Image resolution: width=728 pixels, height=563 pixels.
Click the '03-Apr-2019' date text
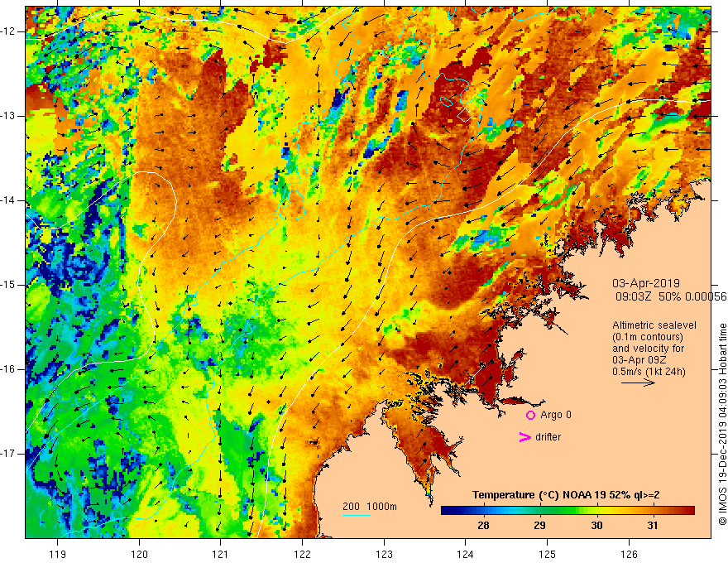coord(646,283)
